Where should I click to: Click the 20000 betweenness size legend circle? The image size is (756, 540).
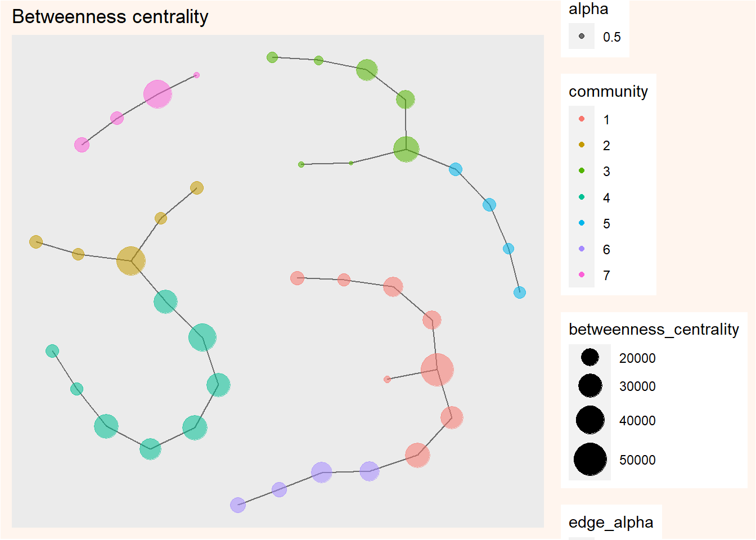590,357
